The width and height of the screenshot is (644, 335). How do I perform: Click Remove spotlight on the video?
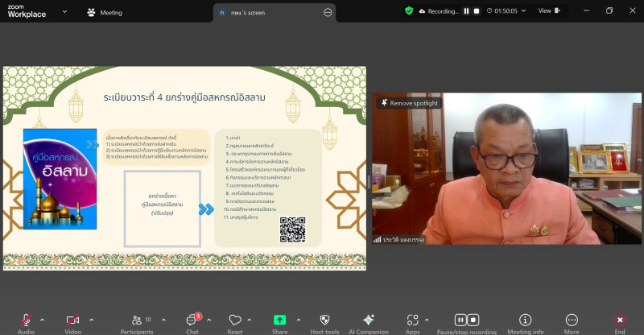[x=409, y=103]
